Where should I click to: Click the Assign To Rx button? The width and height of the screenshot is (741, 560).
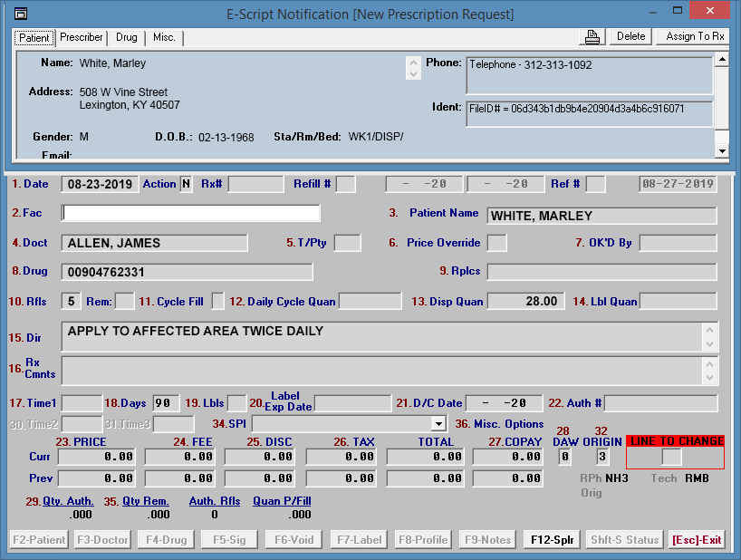(x=695, y=36)
